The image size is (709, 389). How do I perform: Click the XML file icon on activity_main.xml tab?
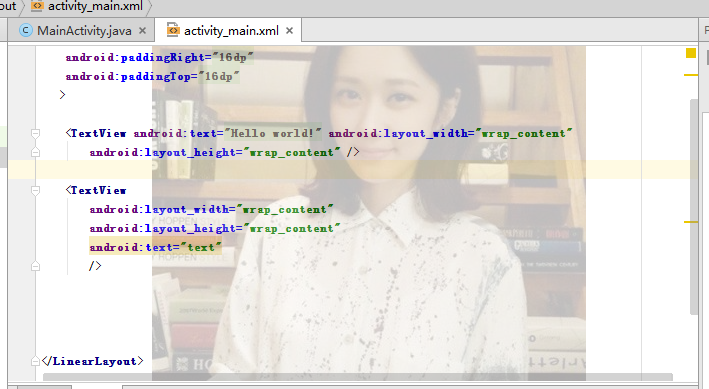[x=173, y=30]
